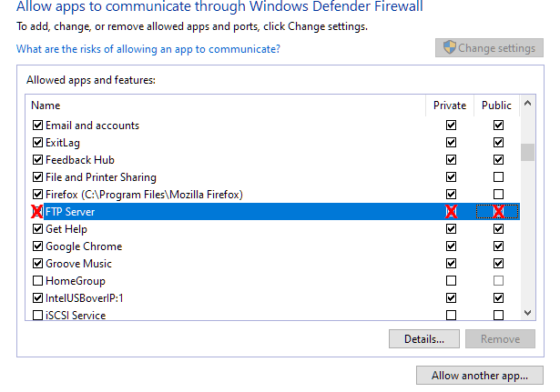Open the risks of allowing an app link
Image resolution: width=560 pixels, height=392 pixels.
pos(148,48)
